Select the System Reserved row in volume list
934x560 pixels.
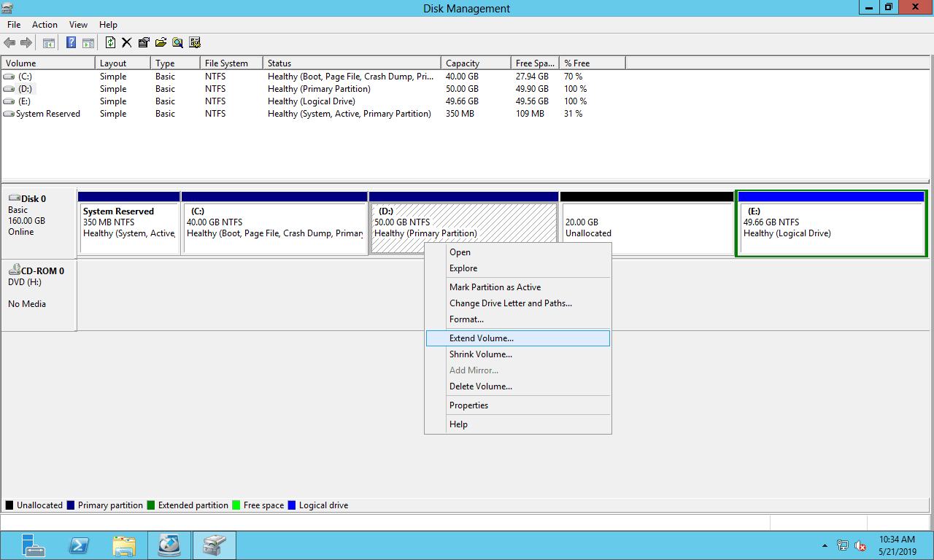click(x=48, y=114)
